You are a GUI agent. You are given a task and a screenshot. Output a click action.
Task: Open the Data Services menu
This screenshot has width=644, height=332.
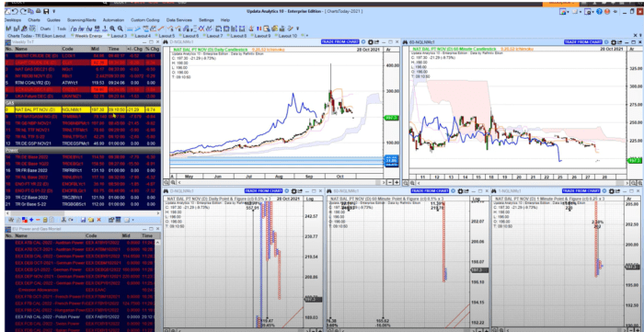coord(179,20)
